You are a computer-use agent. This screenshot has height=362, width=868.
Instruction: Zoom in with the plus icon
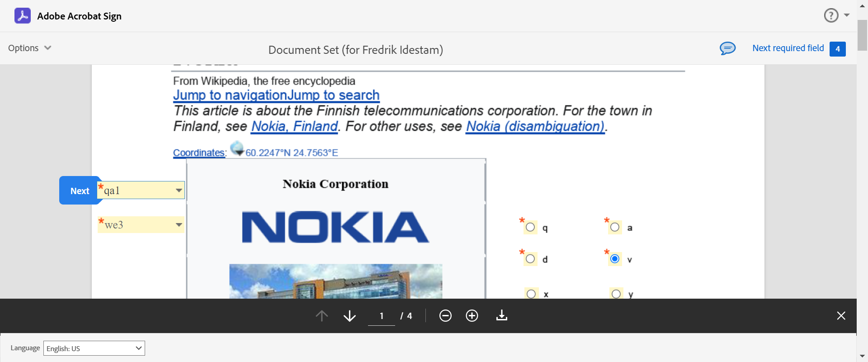[472, 316]
